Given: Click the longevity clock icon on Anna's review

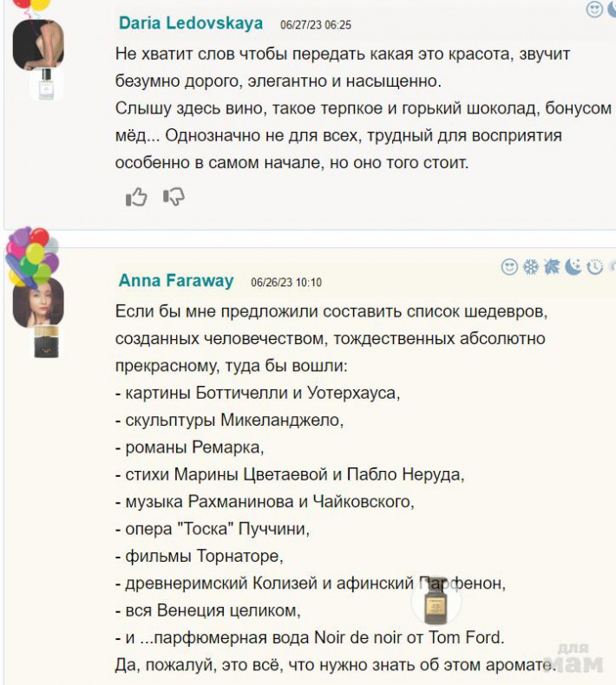Looking at the screenshot, I should 594,267.
